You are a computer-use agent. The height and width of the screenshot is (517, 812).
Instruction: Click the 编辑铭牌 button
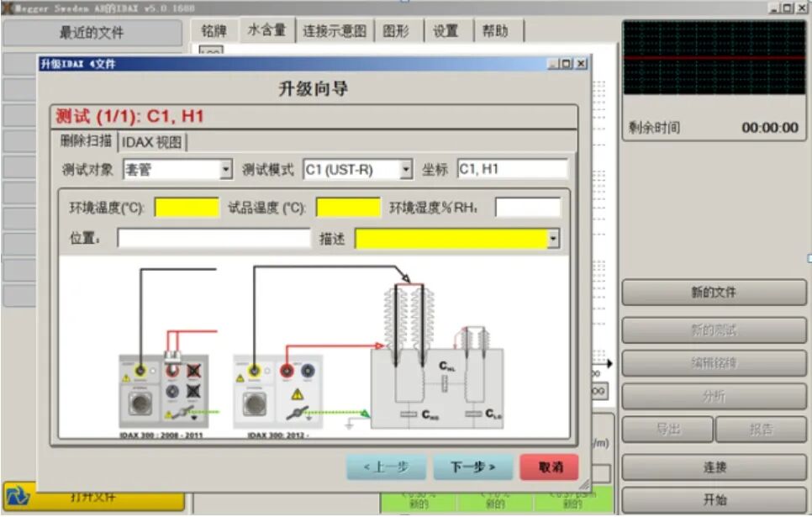(714, 363)
